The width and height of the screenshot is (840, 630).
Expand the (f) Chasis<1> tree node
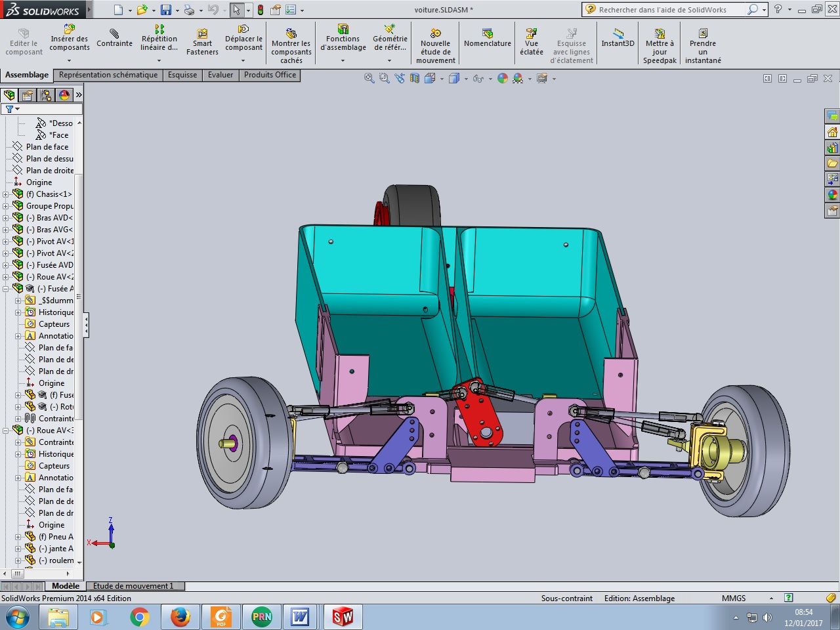[x=6, y=194]
